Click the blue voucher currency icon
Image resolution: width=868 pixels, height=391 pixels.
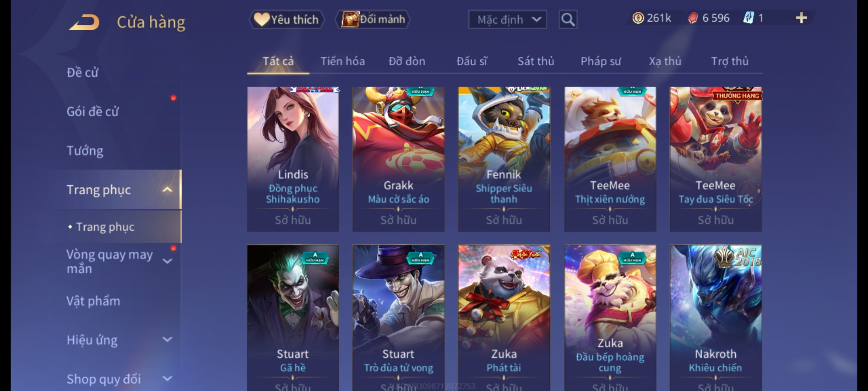click(748, 18)
